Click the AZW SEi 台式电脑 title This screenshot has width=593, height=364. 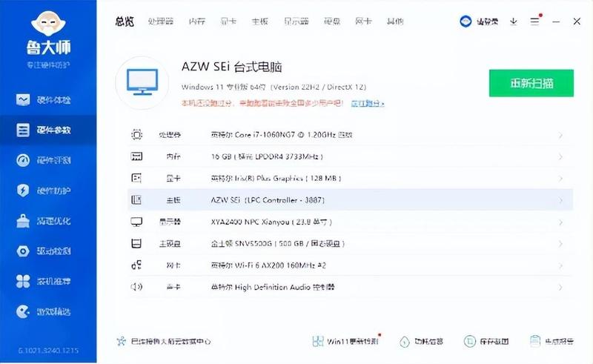[x=232, y=67]
